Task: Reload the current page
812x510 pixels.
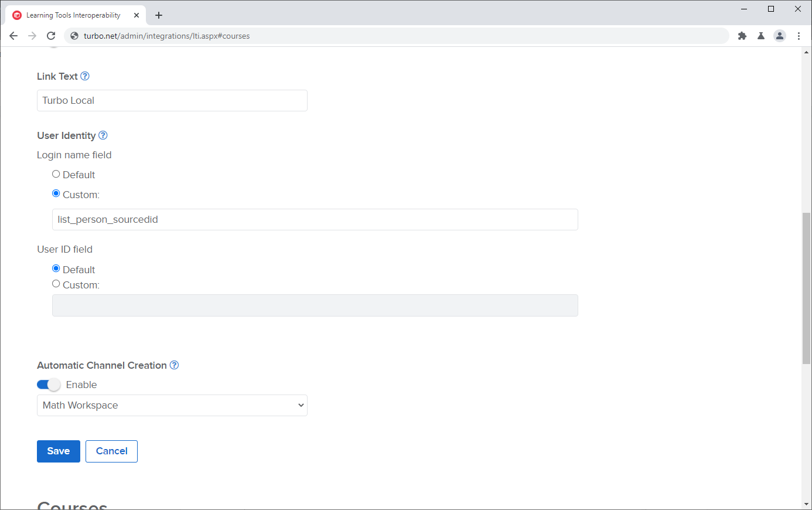Action: pos(51,36)
